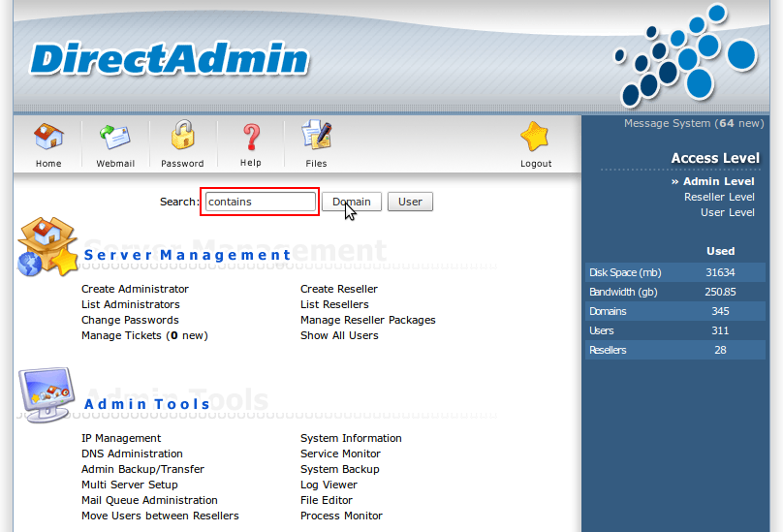This screenshot has height=532, width=783.
Task: Open IP Management link
Action: 121,438
